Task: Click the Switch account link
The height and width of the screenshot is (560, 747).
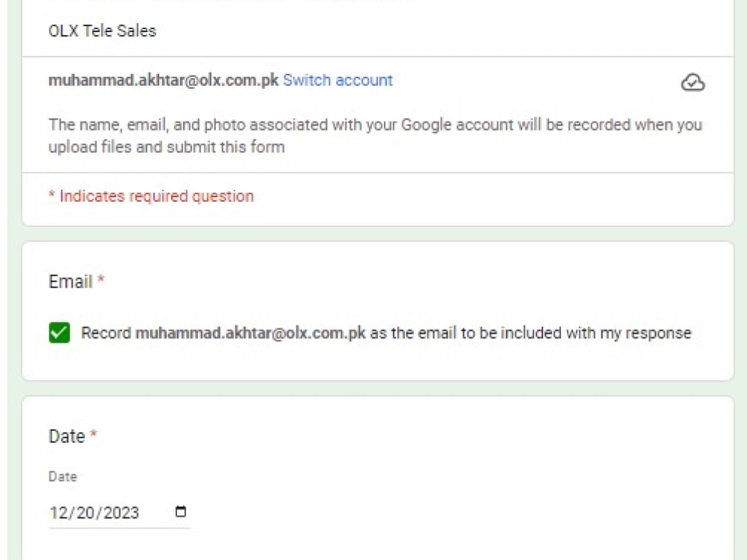Action: coord(338,81)
